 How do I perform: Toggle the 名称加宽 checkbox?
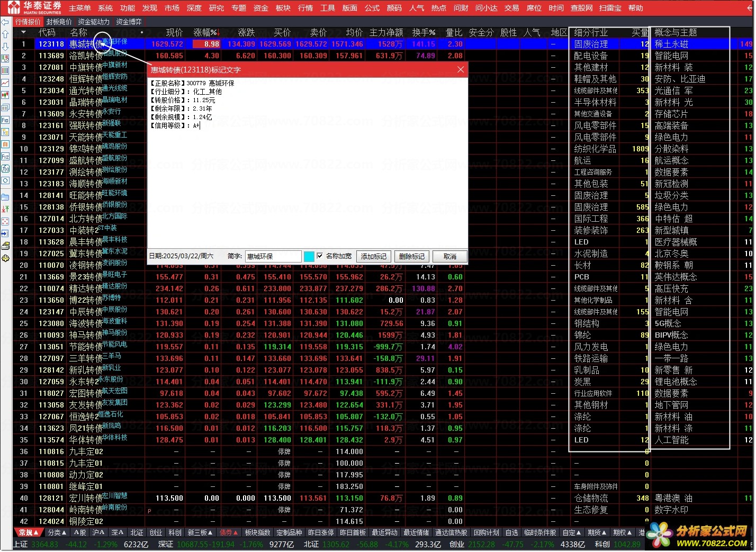(x=320, y=256)
